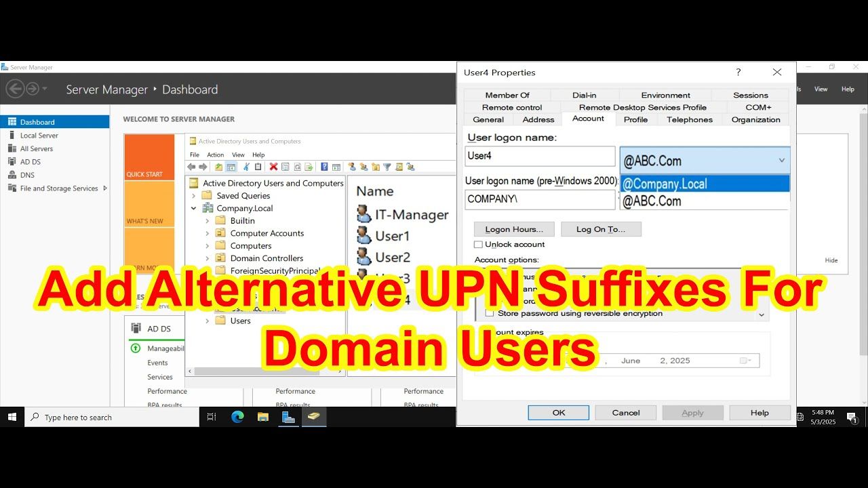Image resolution: width=868 pixels, height=488 pixels.
Task: Select Domain Controllers in the tree
Action: click(267, 258)
